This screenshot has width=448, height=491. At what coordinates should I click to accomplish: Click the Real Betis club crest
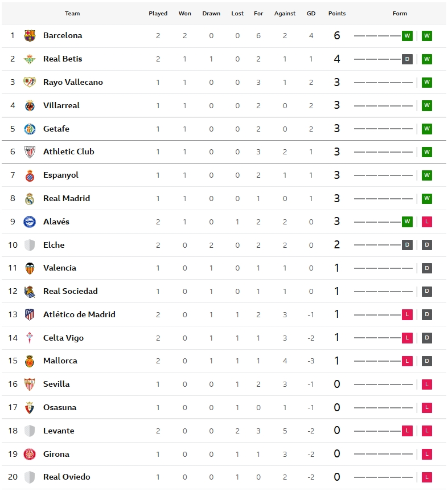[30, 59]
